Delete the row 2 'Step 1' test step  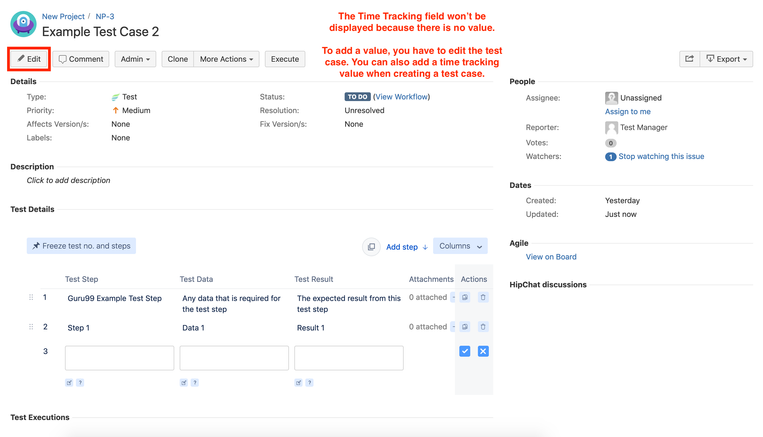click(x=483, y=327)
